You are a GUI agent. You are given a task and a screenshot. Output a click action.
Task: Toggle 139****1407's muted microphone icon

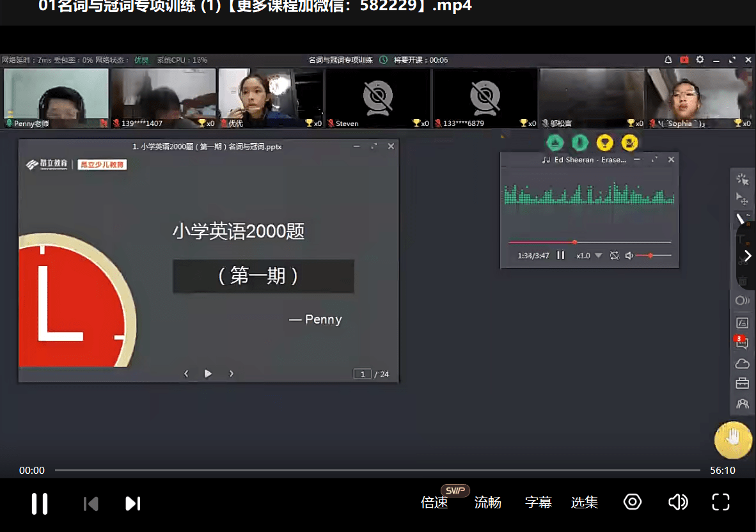(116, 123)
